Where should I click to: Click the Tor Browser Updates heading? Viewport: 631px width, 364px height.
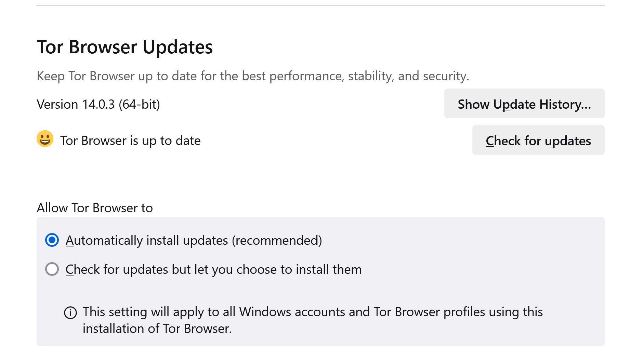[124, 47]
